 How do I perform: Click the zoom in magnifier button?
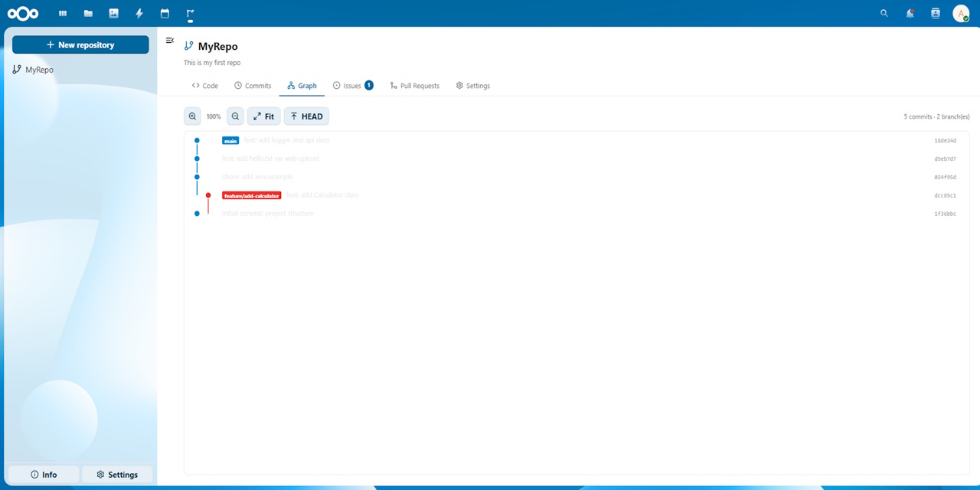point(192,116)
